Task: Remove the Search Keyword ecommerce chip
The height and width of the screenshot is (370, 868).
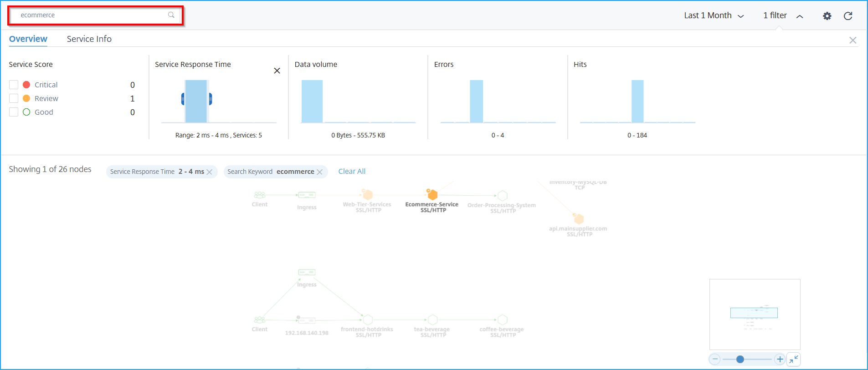Action: (320, 172)
